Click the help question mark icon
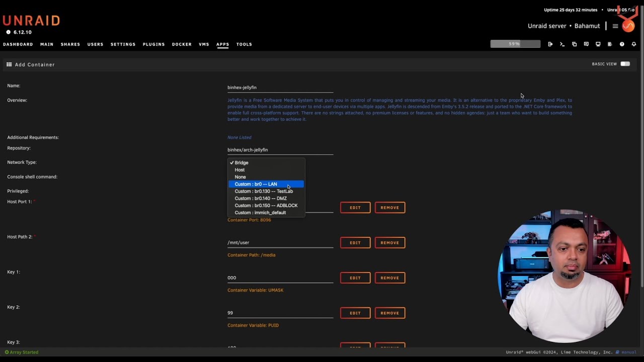Image resolution: width=644 pixels, height=362 pixels. click(622, 44)
